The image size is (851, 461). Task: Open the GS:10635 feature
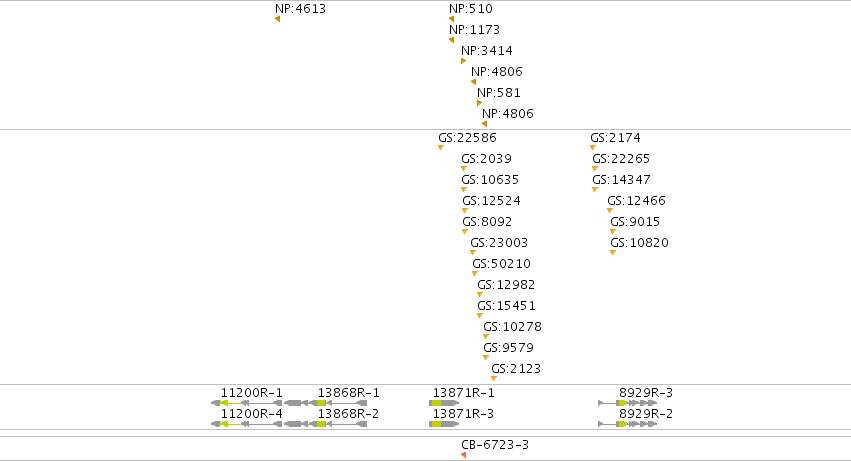tap(463, 190)
